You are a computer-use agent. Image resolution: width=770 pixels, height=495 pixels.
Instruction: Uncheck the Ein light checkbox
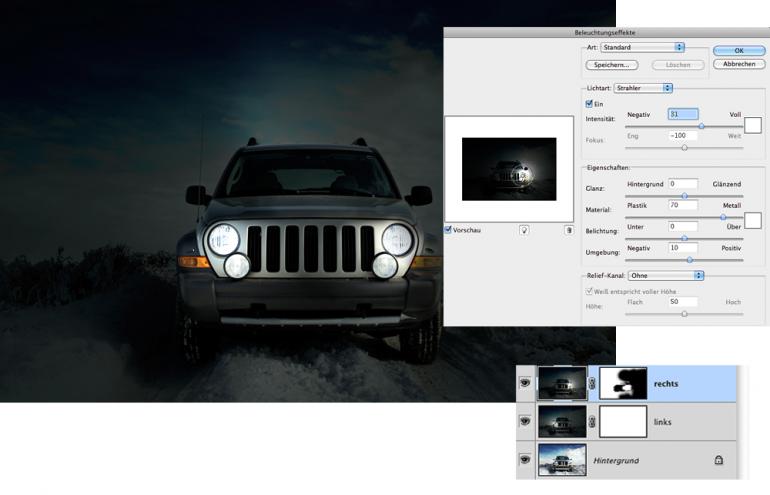click(589, 104)
